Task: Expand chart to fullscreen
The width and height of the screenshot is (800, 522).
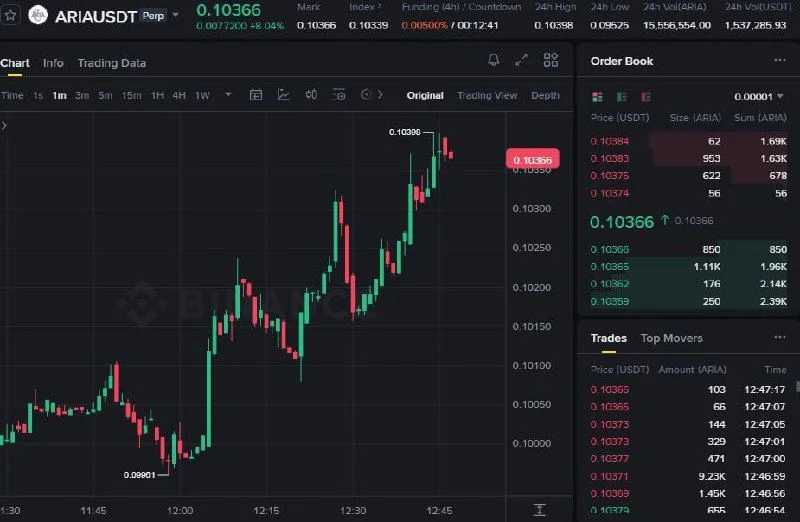Action: (x=521, y=60)
